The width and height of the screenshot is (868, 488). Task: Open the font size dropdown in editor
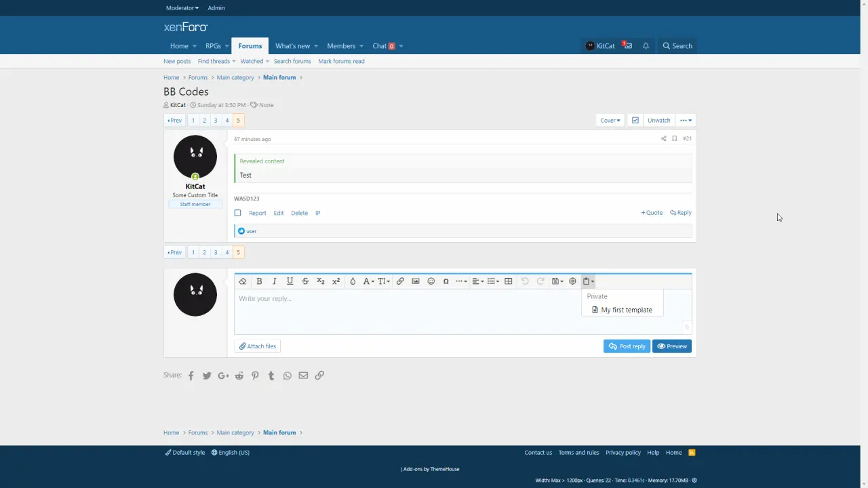383,281
